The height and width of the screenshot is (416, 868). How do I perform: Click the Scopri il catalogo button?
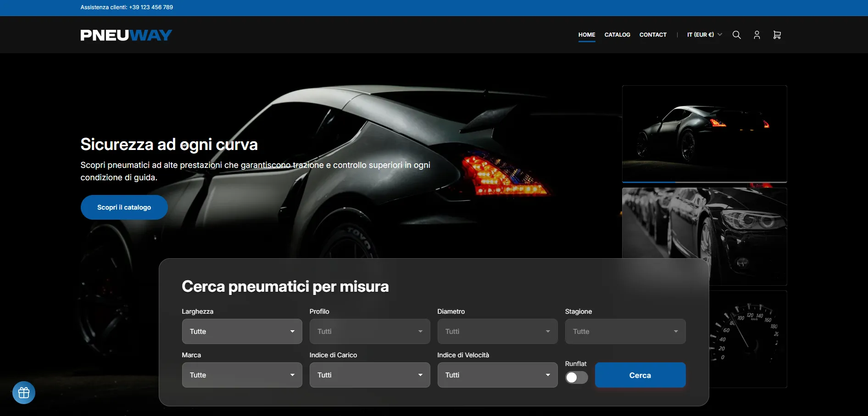tap(124, 207)
